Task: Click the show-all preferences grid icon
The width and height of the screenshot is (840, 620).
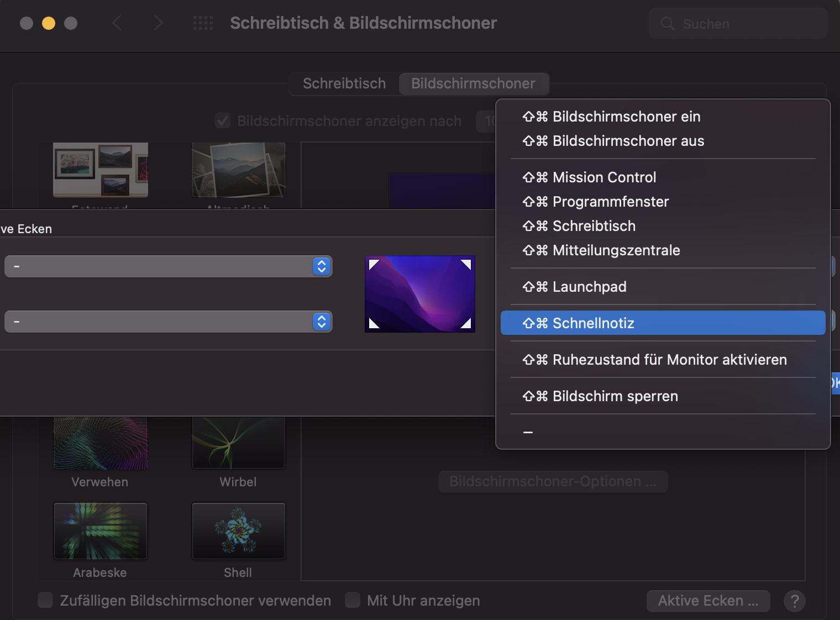Action: [203, 23]
